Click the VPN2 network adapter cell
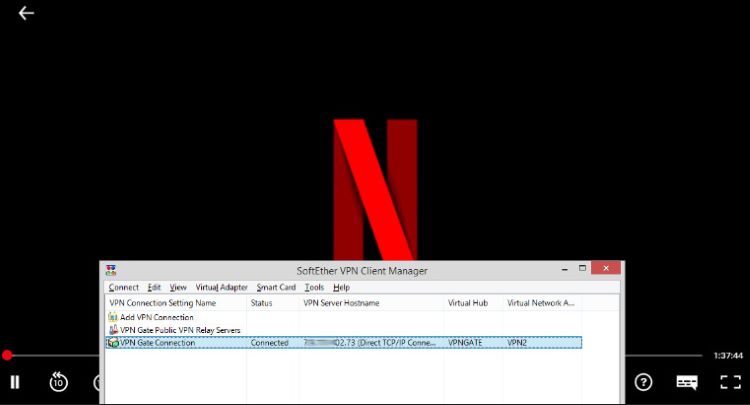Image resolution: width=750 pixels, height=405 pixels. tap(517, 343)
